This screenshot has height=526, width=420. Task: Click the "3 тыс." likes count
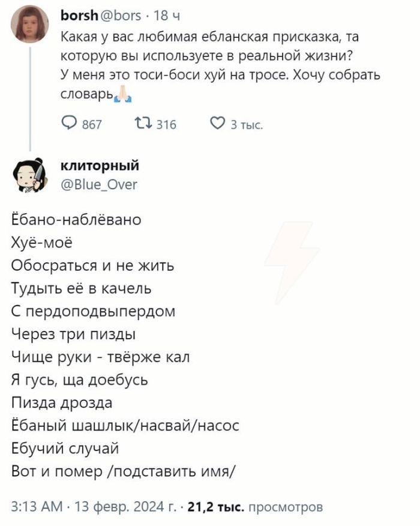tap(247, 125)
